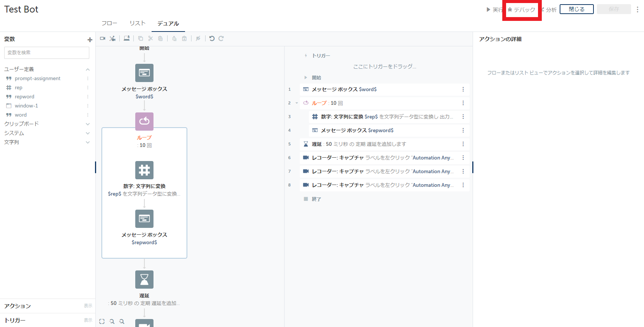Click the plus icon to add variable
The image size is (644, 327).
(90, 39)
